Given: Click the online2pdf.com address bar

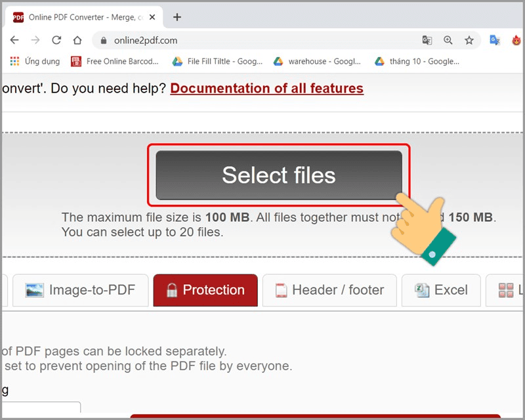Looking at the screenshot, I should pos(262,40).
